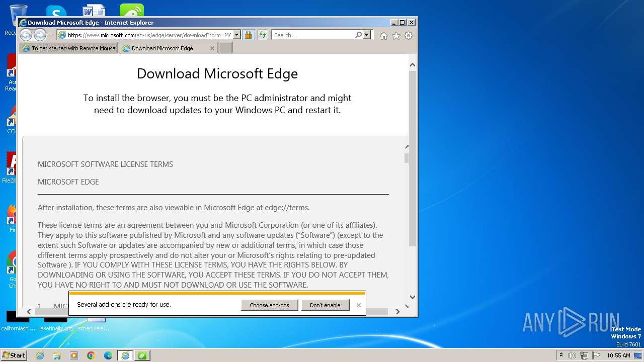Open a new blank tab
Viewport: 644px width, 362px height.
coord(225,48)
